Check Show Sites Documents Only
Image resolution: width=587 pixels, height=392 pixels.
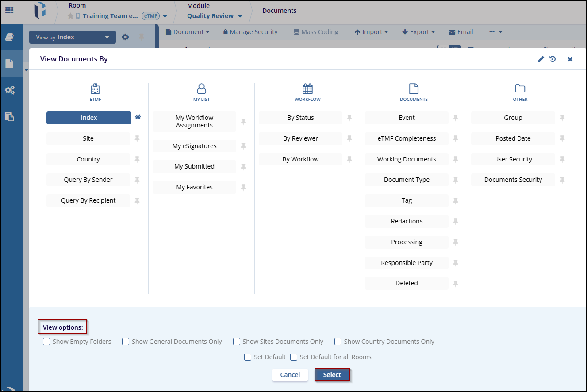click(237, 342)
